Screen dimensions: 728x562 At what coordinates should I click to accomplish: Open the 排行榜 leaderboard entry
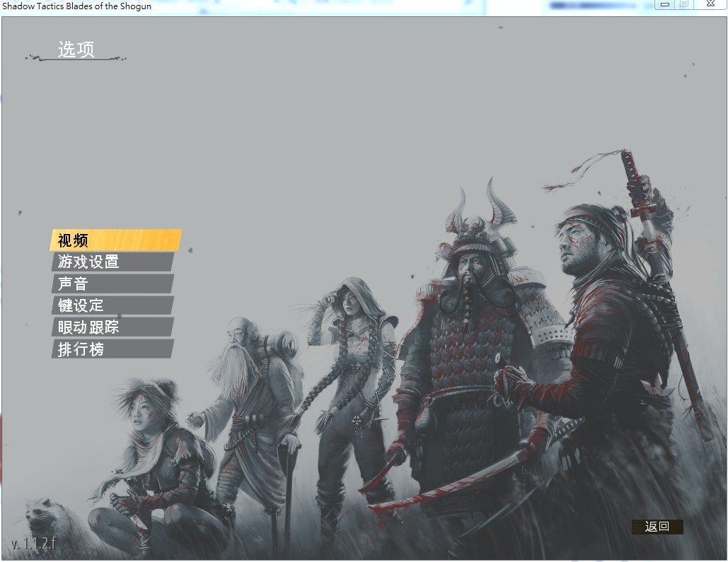pos(112,349)
